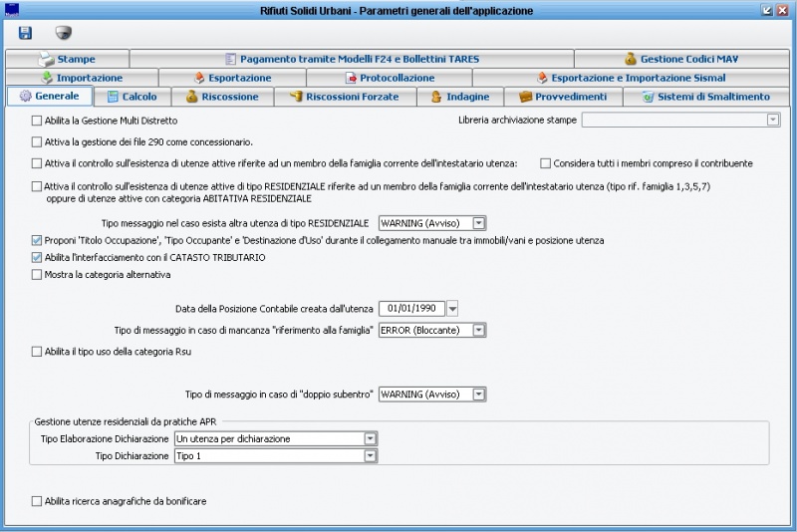Image resolution: width=797 pixels, height=532 pixels.
Task: Check Abilita ricerca anagrafiche da bonificare
Action: pos(37,501)
